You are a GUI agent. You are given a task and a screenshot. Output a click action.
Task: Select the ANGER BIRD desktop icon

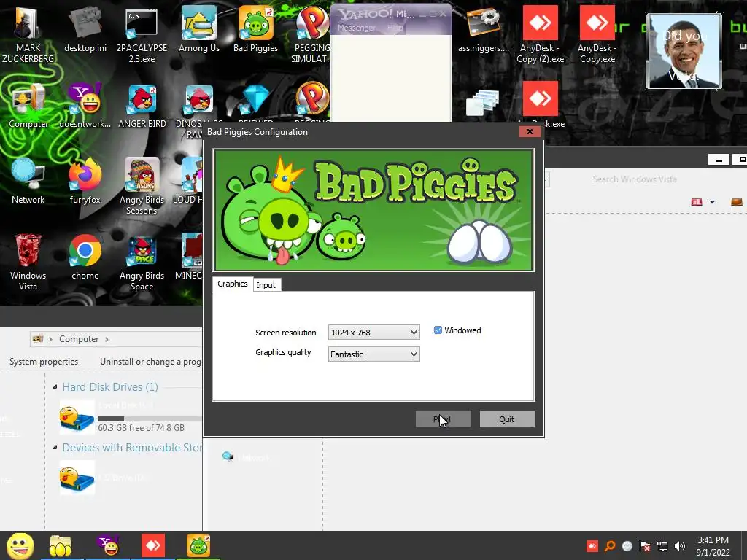pos(142,106)
